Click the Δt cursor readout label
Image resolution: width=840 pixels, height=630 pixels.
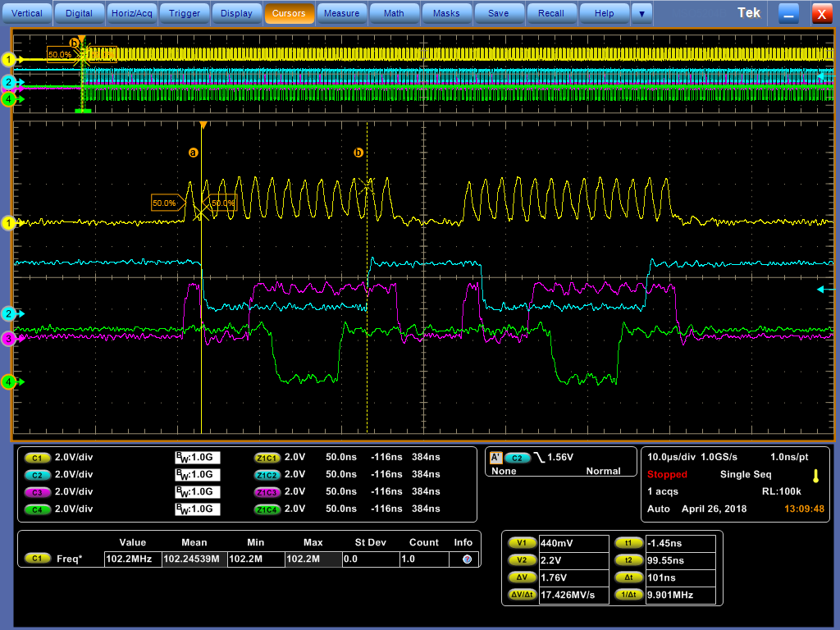[x=629, y=577]
